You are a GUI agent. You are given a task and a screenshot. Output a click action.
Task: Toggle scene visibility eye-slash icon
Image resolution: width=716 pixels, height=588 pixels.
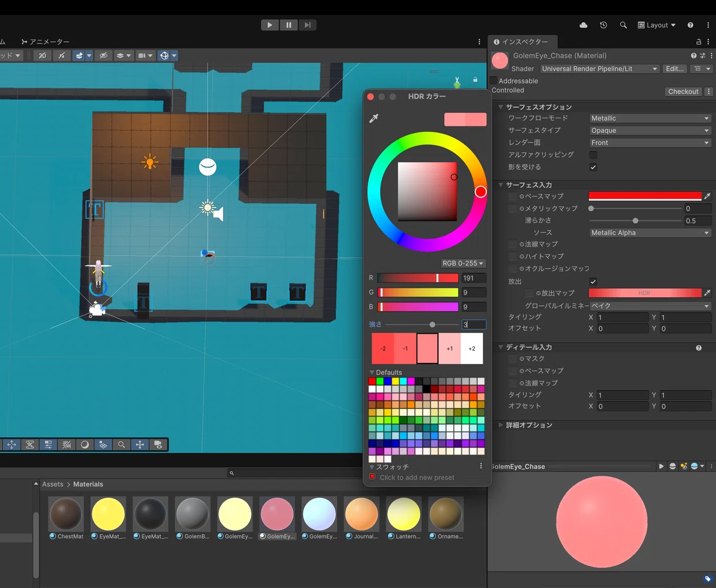103,56
